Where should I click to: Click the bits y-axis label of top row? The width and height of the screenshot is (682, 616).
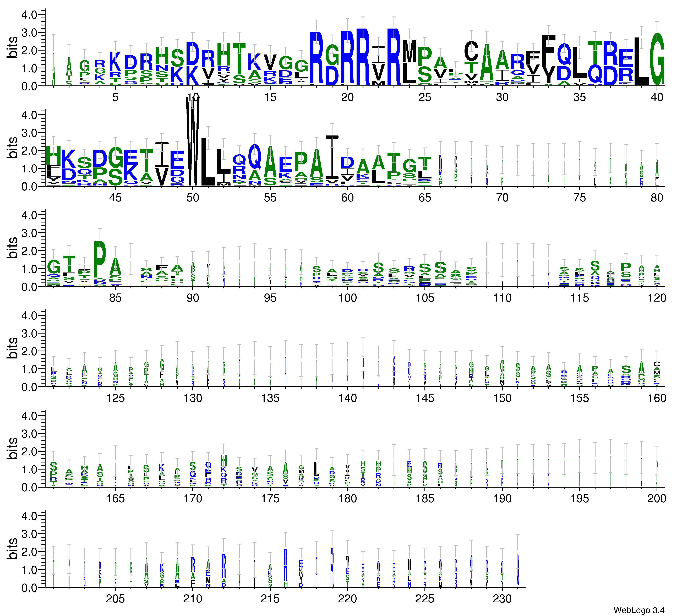(12, 47)
